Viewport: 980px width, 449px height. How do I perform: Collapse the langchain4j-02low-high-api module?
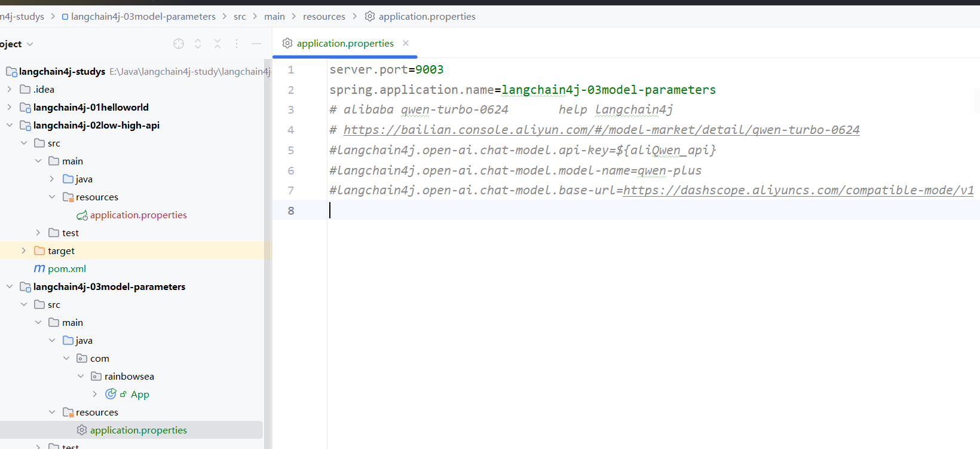tap(9, 125)
